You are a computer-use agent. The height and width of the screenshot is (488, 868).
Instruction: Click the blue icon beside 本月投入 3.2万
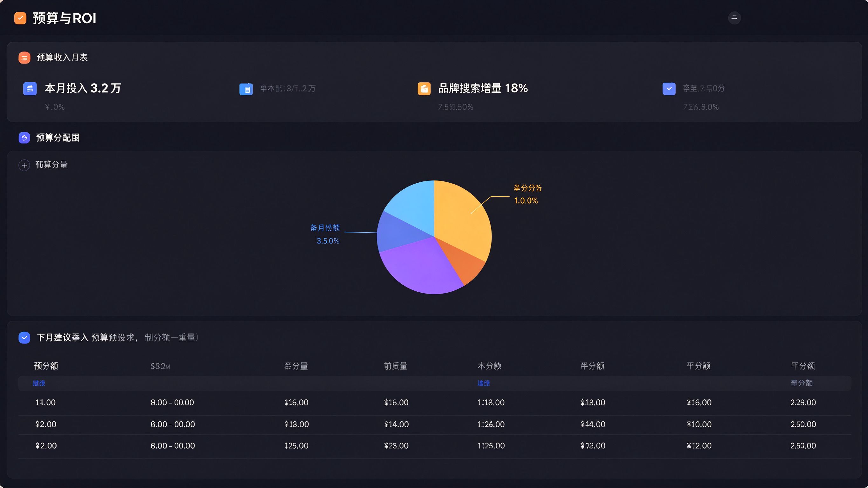[30, 89]
